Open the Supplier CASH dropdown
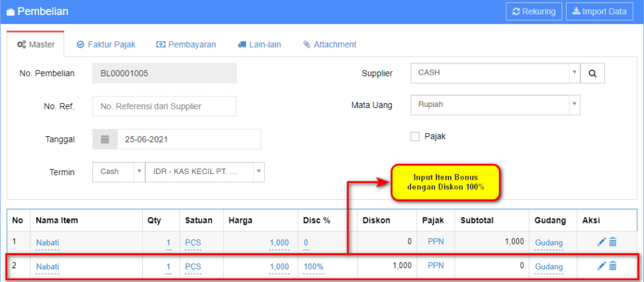Viewport: 644px width, 282px height. pos(494,73)
